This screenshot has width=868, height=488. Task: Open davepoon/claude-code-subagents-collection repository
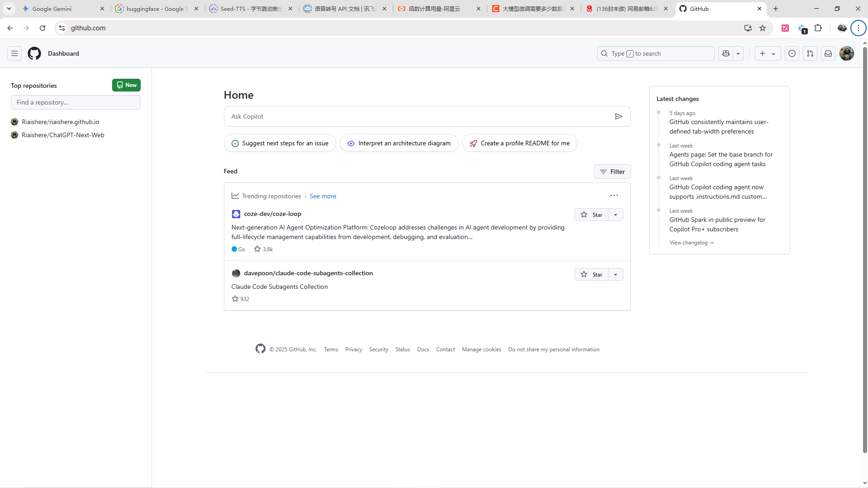click(308, 273)
